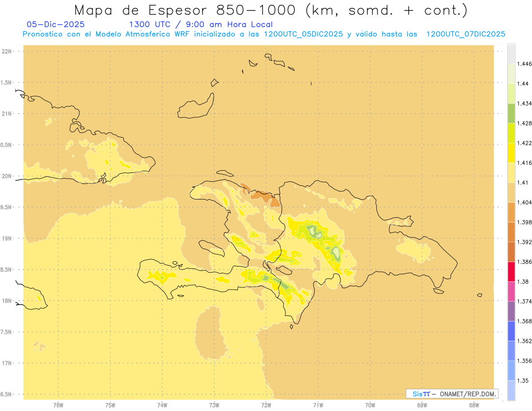Click the green legend swatch between 1.434 and 1.428
This screenshot has width=532, height=411.
coord(511,113)
